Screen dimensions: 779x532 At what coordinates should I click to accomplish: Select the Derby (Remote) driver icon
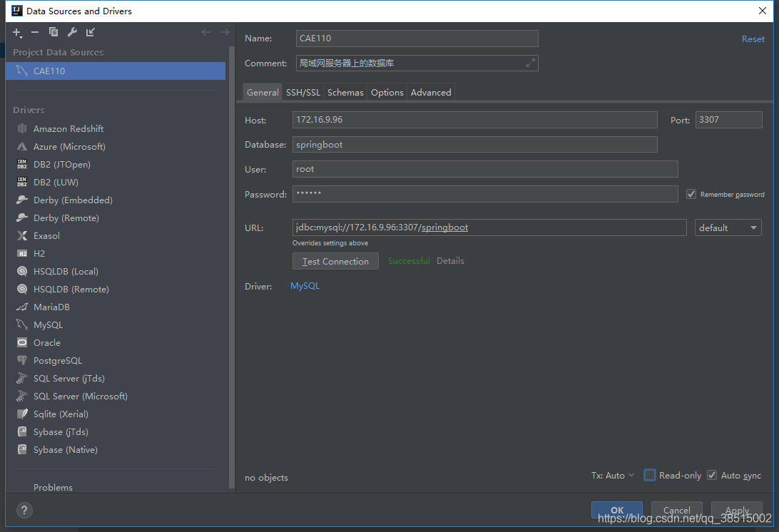click(22, 218)
